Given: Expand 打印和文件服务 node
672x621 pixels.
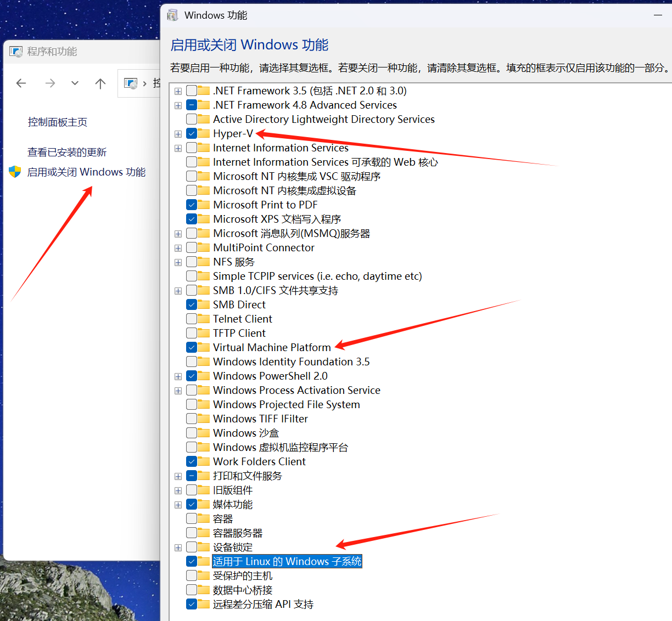Looking at the screenshot, I should tap(178, 476).
